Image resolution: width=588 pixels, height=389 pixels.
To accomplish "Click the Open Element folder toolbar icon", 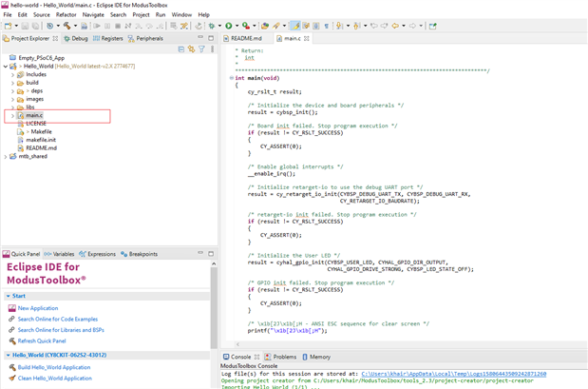I will (265, 26).
